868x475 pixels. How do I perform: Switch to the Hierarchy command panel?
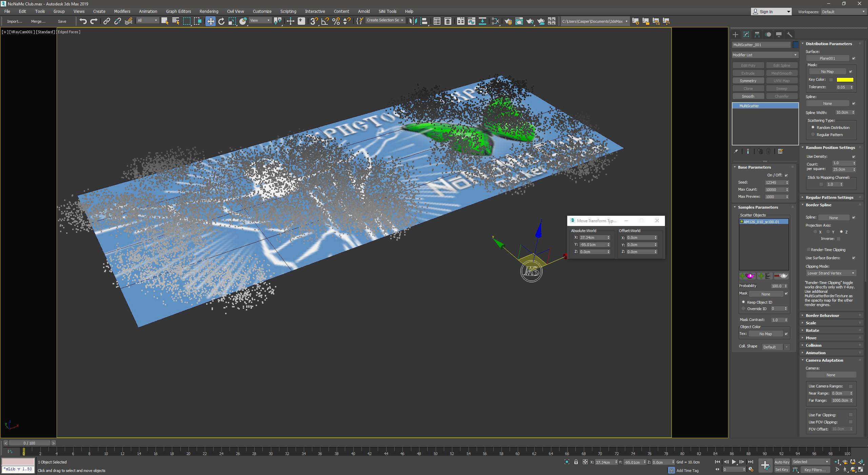point(757,34)
